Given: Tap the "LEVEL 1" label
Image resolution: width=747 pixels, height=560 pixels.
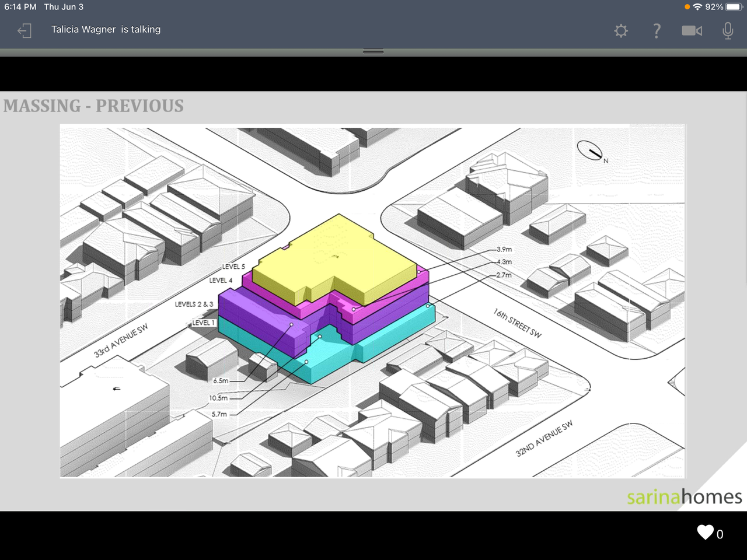Looking at the screenshot, I should tap(204, 323).
